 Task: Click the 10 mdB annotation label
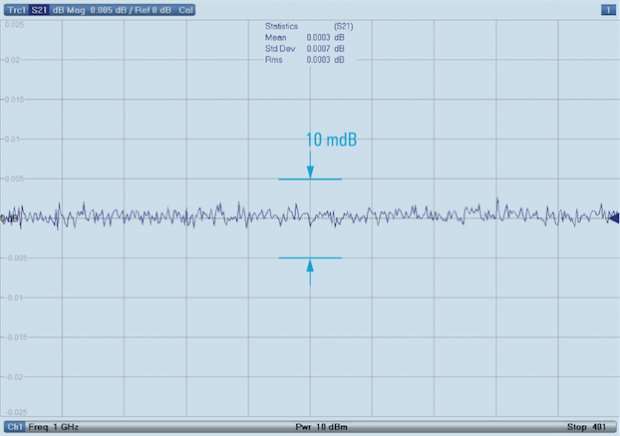[331, 141]
